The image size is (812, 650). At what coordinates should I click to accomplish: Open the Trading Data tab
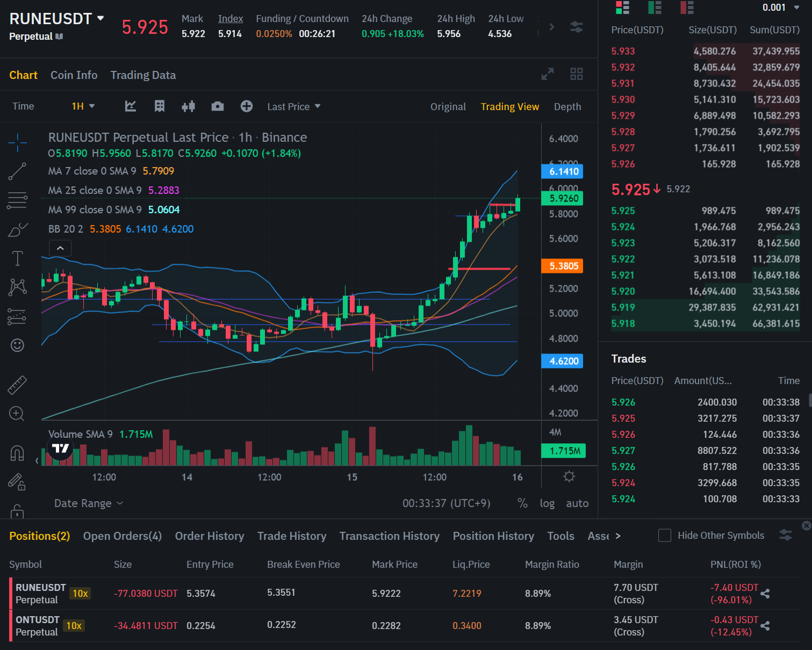143,75
